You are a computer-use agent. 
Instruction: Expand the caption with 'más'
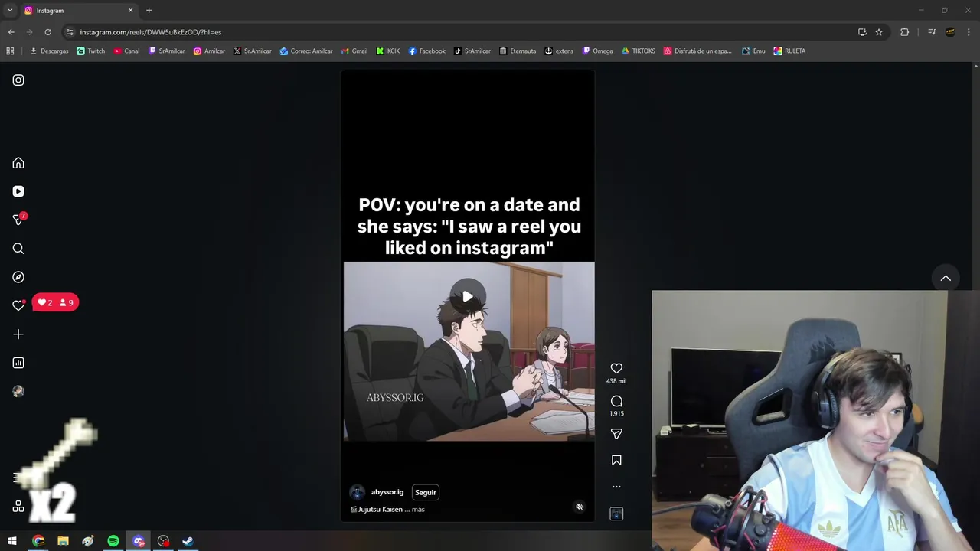tap(418, 509)
